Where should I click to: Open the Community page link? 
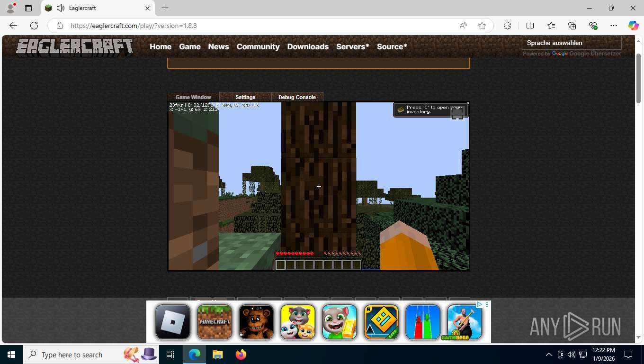point(258,46)
